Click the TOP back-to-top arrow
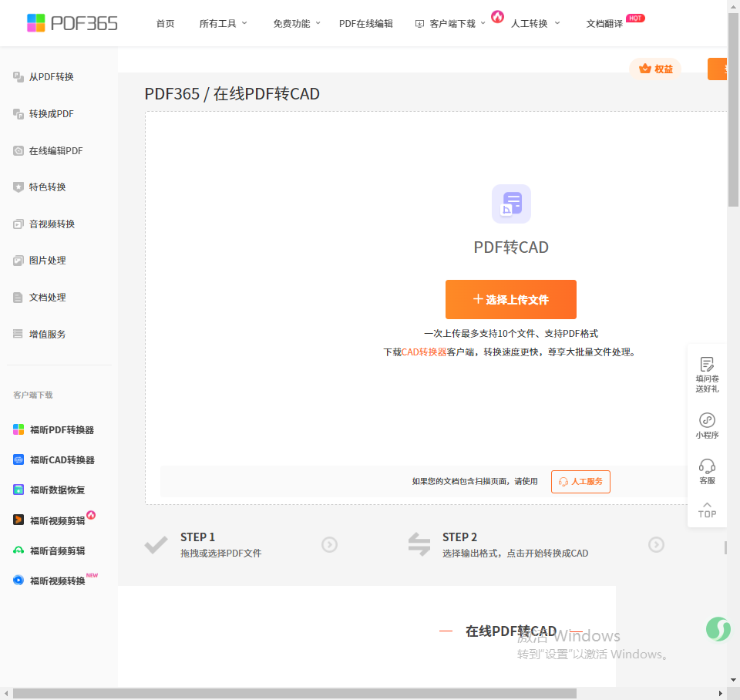Screen dimensions: 740x700 [707, 510]
